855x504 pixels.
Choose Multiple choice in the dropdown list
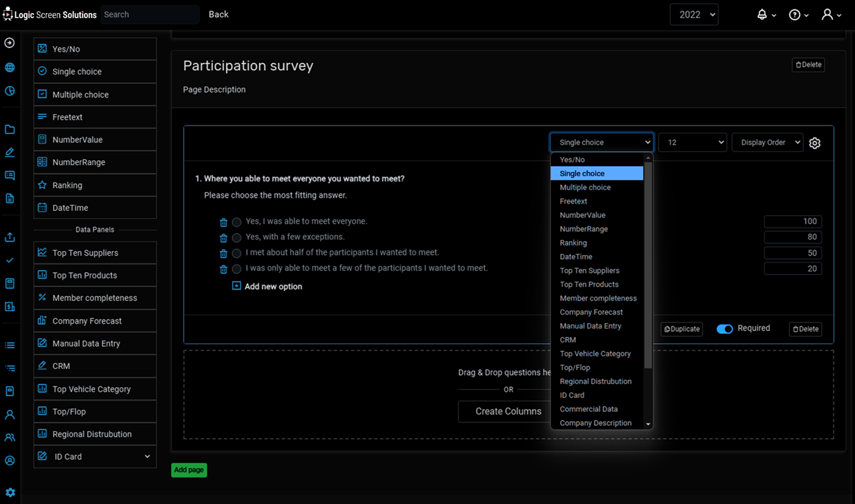point(597,188)
